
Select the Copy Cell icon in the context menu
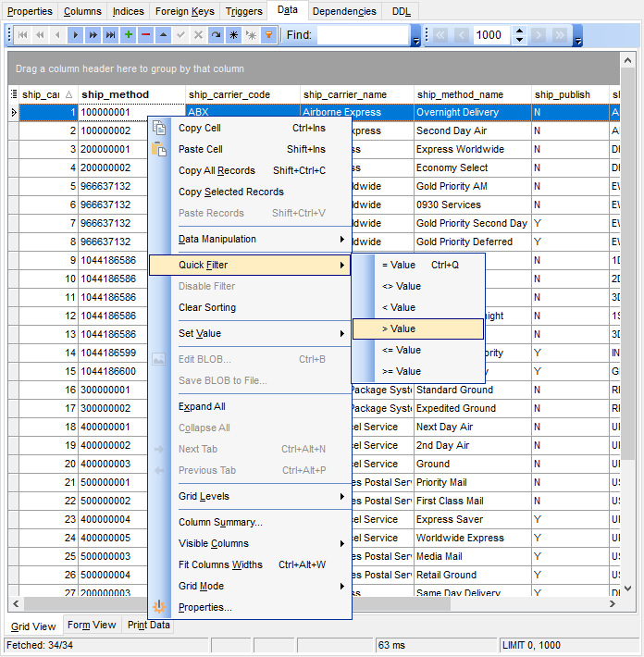[x=159, y=128]
